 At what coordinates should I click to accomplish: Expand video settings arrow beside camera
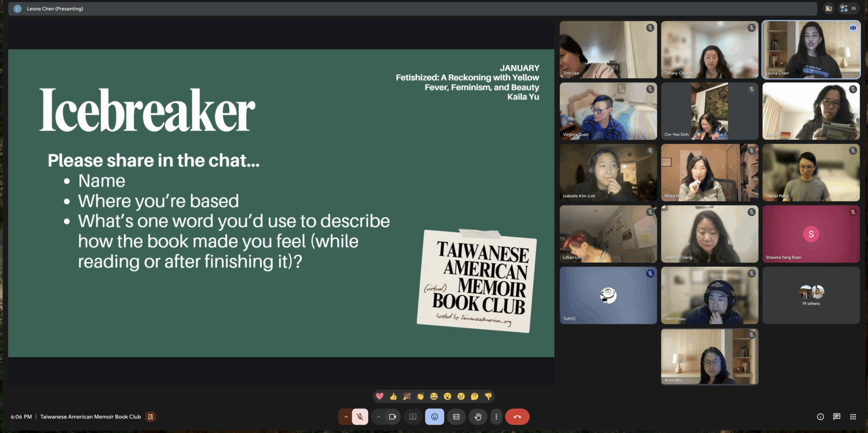pyautogui.click(x=379, y=417)
